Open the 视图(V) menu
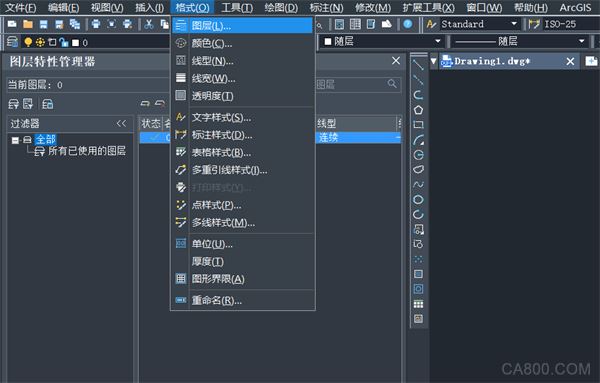This screenshot has height=383, width=600. coord(107,8)
